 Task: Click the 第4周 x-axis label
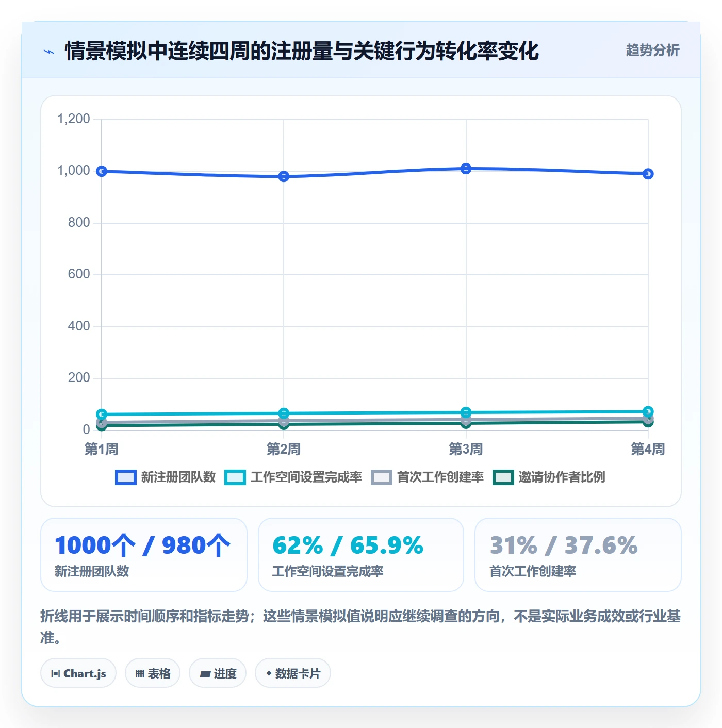coord(648,449)
